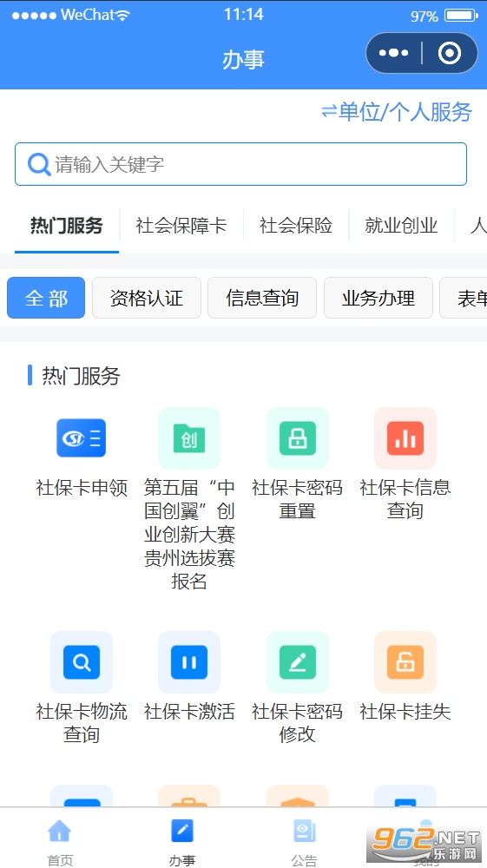Open the 公告 announcements icon

305,831
